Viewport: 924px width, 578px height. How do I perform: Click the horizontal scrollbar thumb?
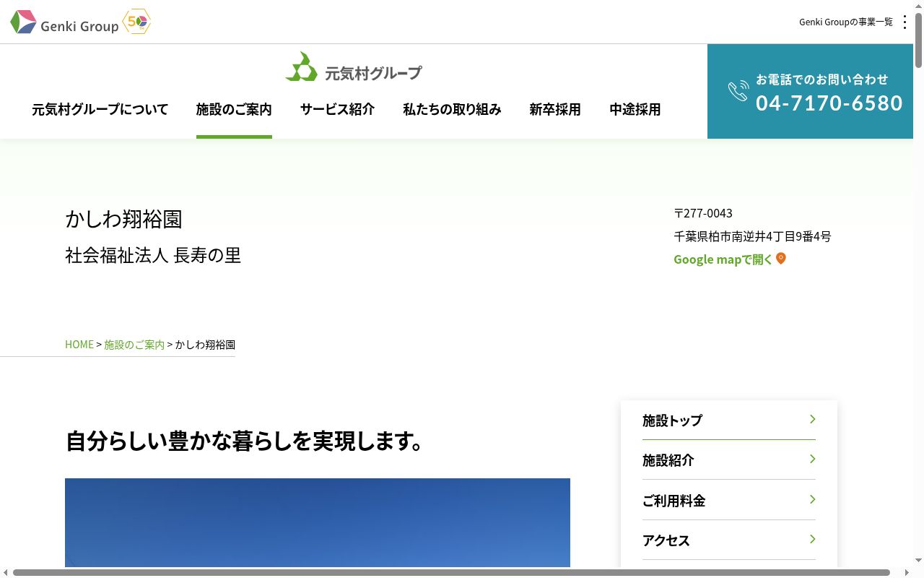(451, 572)
